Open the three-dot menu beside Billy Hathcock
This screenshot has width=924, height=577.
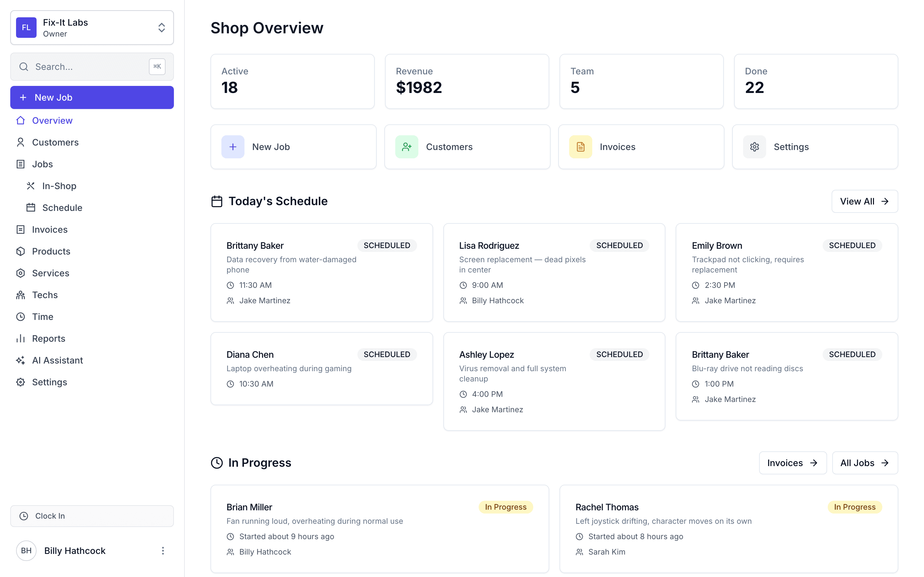163,551
